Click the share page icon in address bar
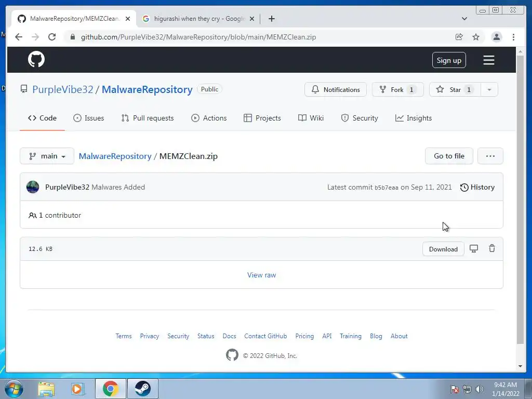Viewport: 532px width, 399px height. coord(459,37)
